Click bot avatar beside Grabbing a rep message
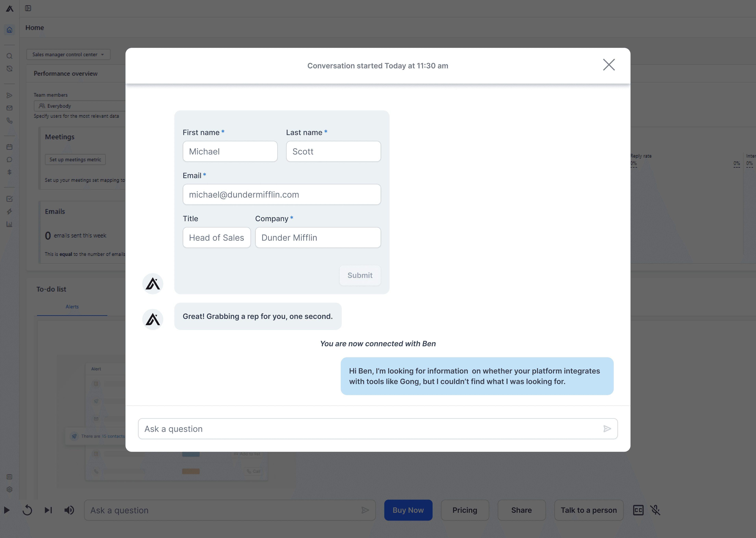 pos(153,319)
